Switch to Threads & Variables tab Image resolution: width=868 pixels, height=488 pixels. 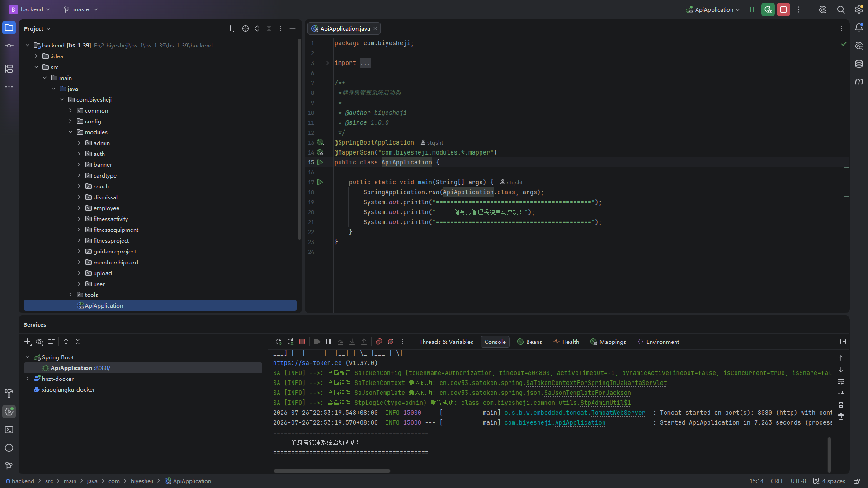(446, 342)
